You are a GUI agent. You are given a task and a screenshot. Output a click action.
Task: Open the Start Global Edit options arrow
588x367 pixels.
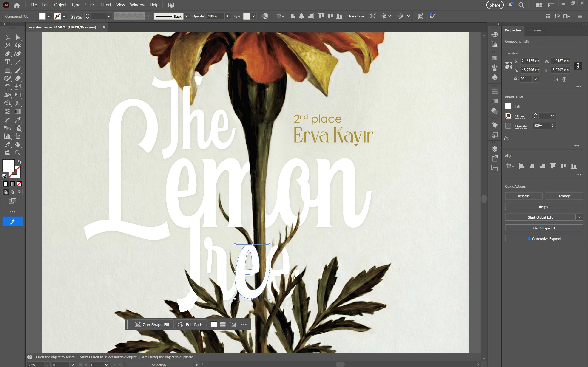click(x=579, y=217)
